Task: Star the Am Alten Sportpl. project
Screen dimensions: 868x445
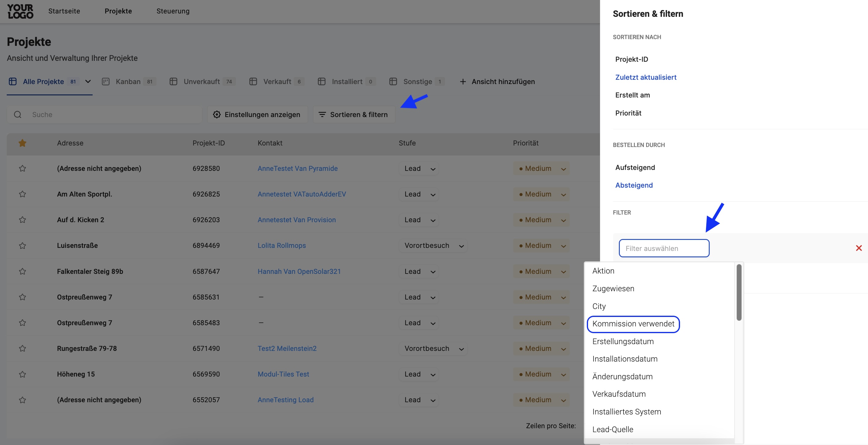Action: point(22,194)
